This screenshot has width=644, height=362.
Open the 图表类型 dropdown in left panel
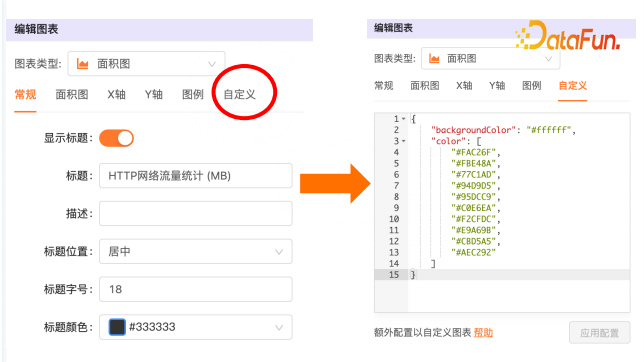pos(146,64)
